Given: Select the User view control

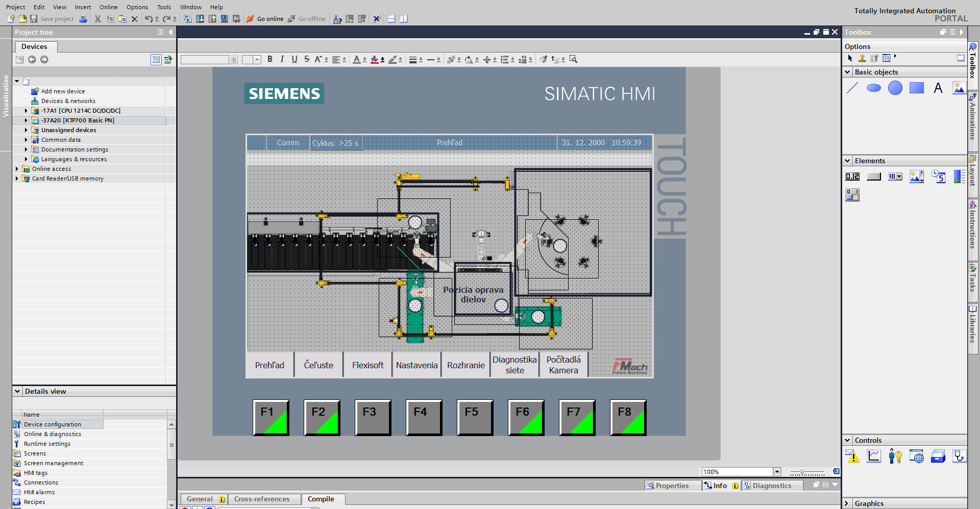Looking at the screenshot, I should tap(895, 456).
